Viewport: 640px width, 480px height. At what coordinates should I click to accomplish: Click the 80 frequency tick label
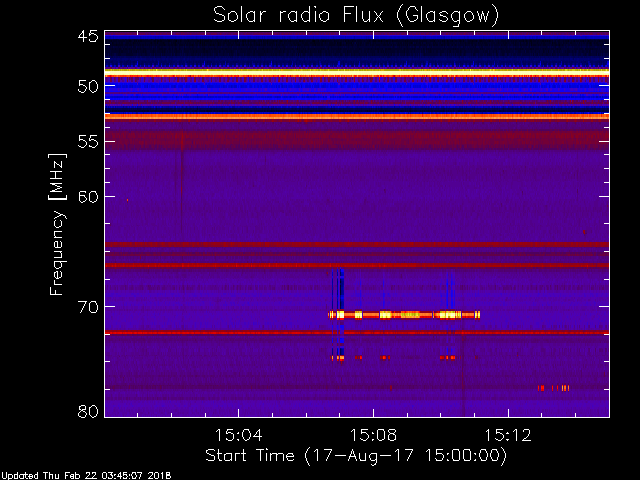88,411
